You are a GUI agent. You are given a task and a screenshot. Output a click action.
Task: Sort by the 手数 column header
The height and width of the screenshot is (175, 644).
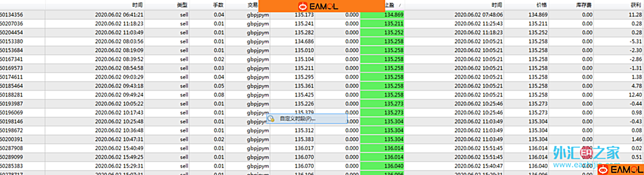pyautogui.click(x=219, y=5)
